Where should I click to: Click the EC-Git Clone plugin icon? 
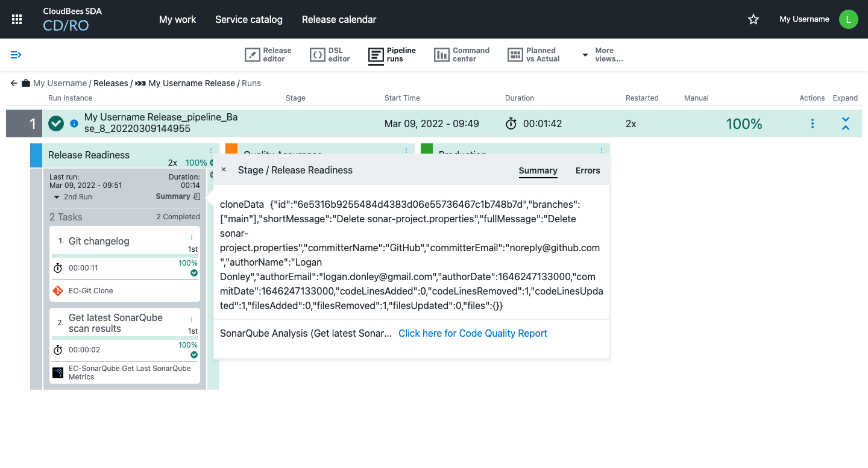(x=57, y=290)
